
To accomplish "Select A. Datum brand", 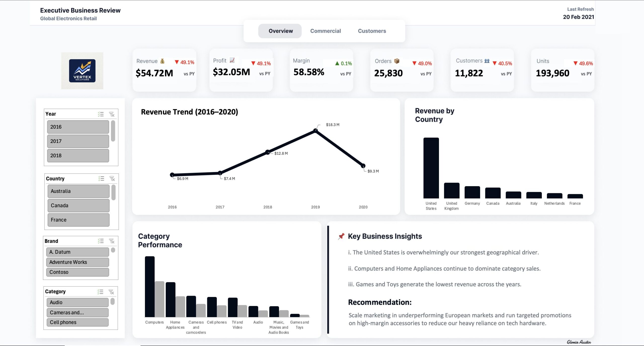I will pos(77,252).
